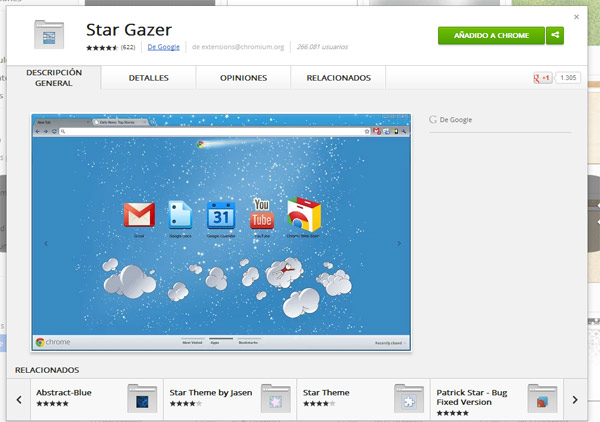Click the 266.081 usuarios text
This screenshot has height=422, width=600.
322,47
